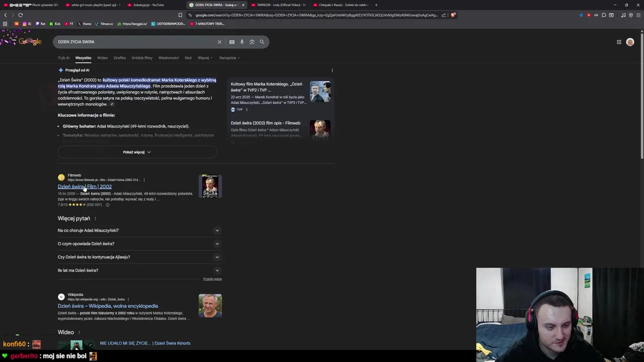Open Filmweb link Dzień świra Film 2002
The height and width of the screenshot is (362, 644).
(85, 187)
